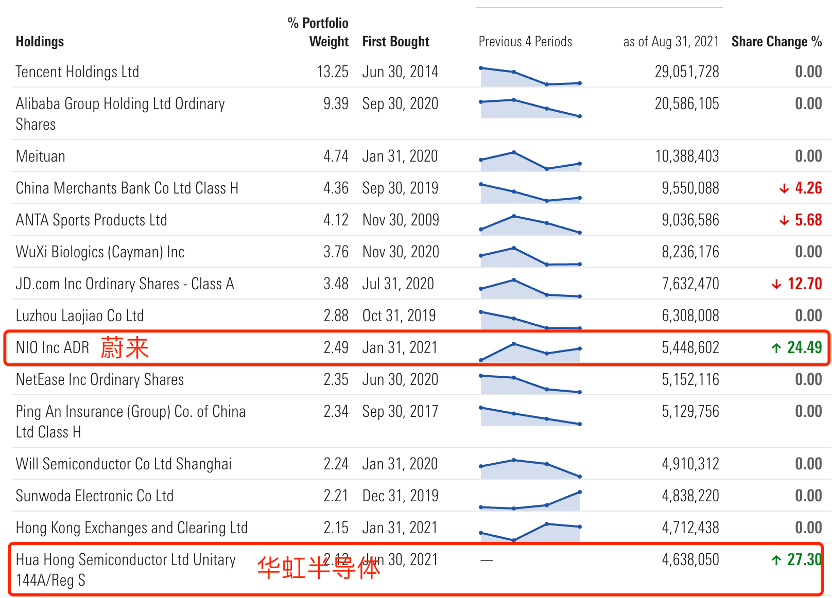The width and height of the screenshot is (832, 598).
Task: Click the NIO Inc ADR sparkline chart
Action: click(530, 352)
